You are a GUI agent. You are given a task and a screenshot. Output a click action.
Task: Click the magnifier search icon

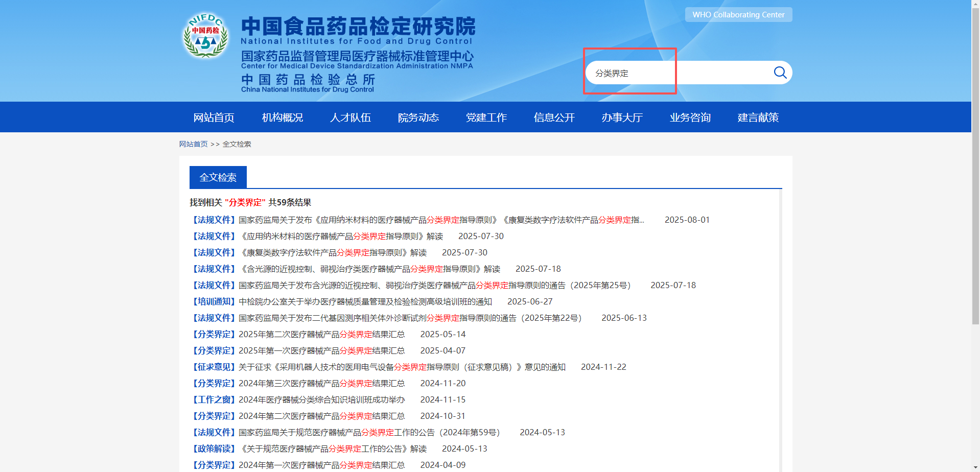click(780, 73)
